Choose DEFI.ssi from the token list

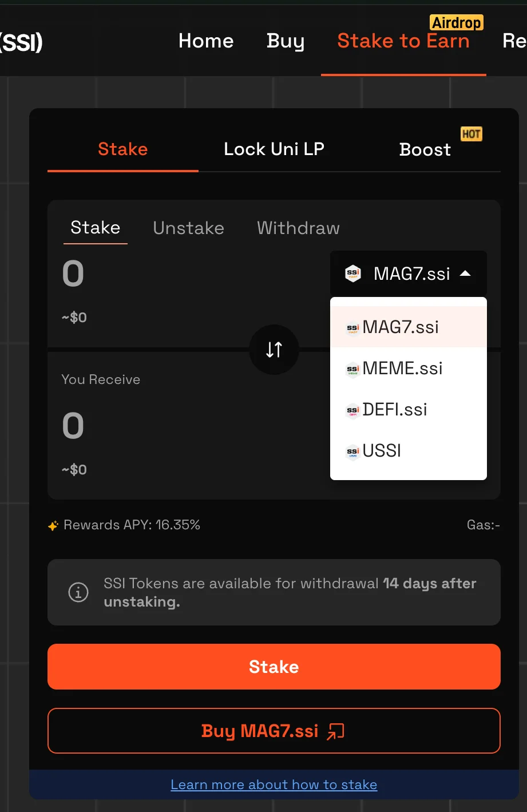[409, 409]
